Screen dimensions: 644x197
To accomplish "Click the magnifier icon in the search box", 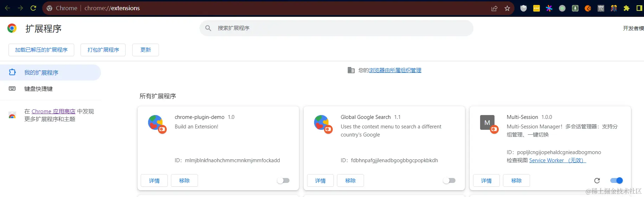I will (x=208, y=28).
